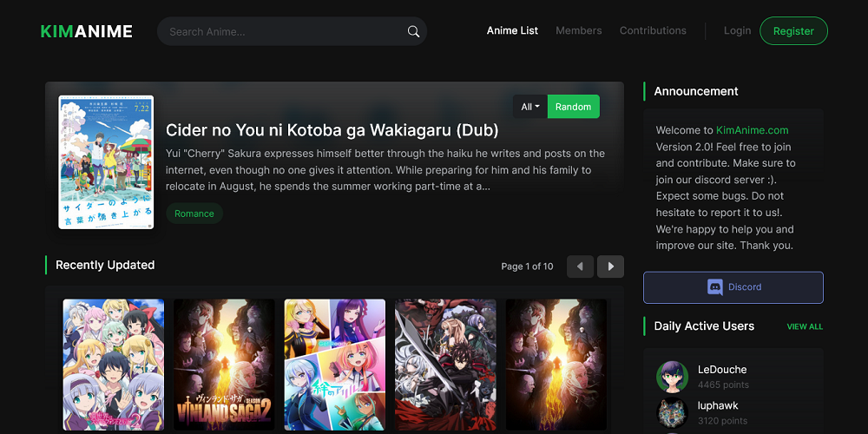Click VIEW ALL for Daily Active Users
The image size is (868, 434).
tap(805, 326)
